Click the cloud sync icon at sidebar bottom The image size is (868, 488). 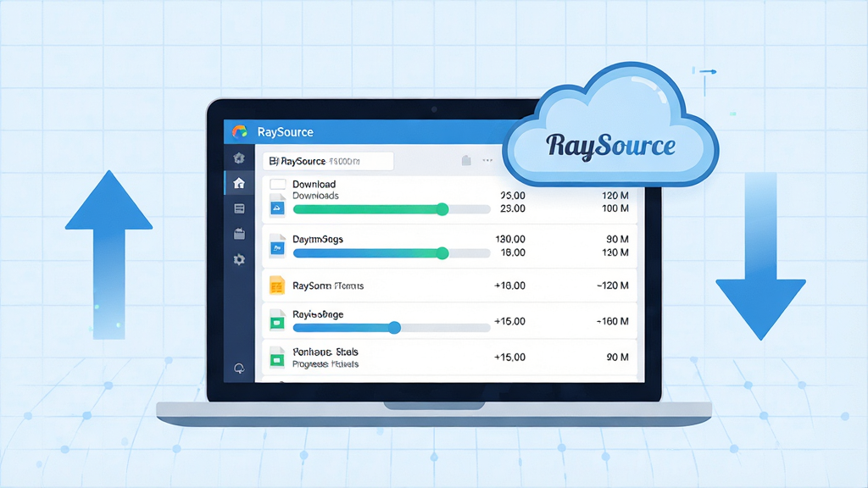(x=239, y=369)
